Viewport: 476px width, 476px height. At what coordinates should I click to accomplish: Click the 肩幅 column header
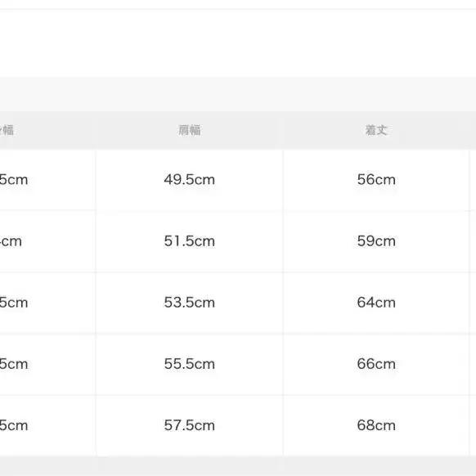coord(190,130)
